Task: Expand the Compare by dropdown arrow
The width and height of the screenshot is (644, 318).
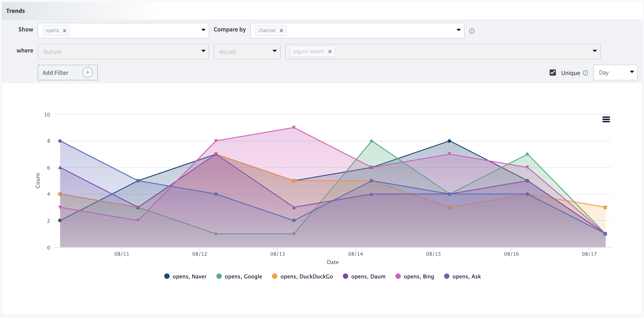Action: 458,30
